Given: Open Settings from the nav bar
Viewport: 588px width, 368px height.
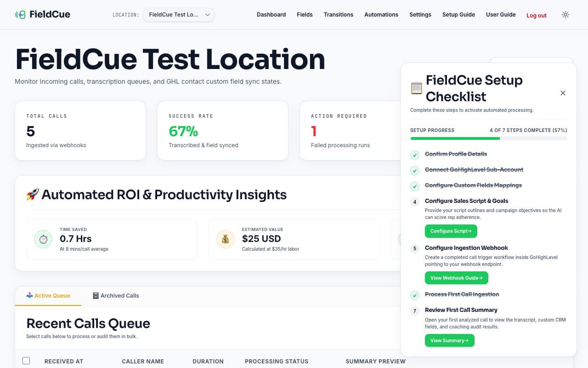Looking at the screenshot, I should (420, 15).
